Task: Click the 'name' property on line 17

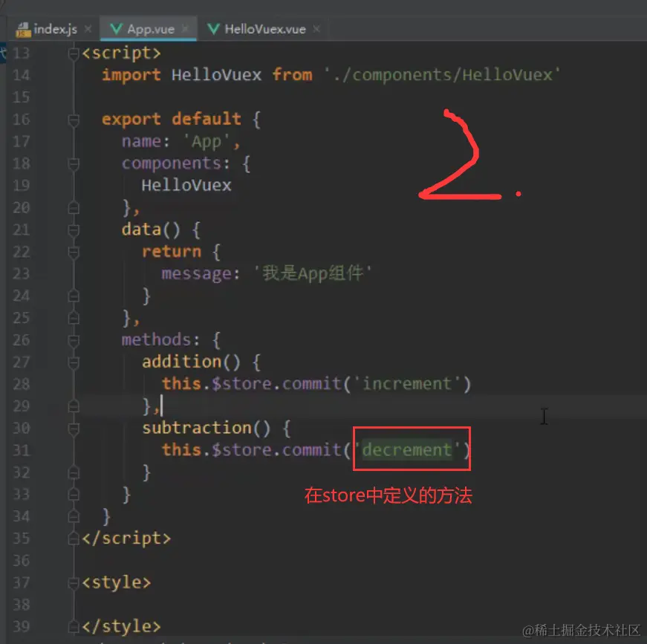Action: (141, 142)
